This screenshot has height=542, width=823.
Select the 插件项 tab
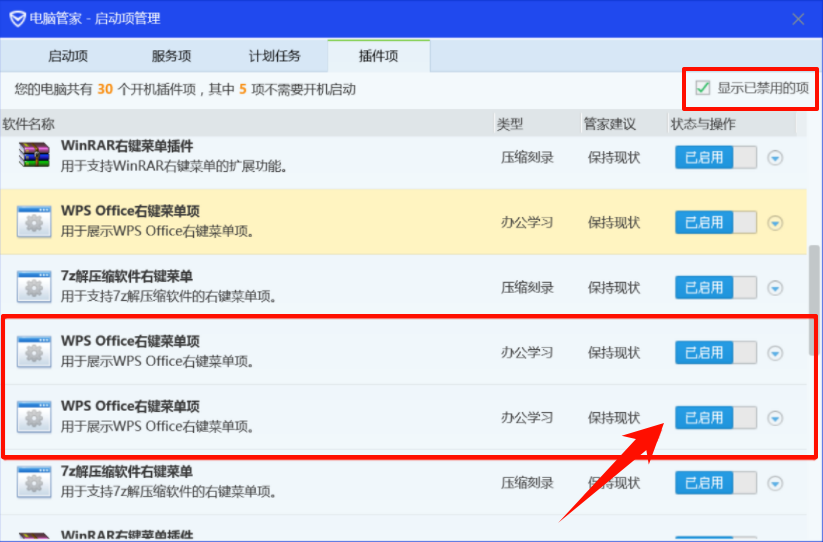pyautogui.click(x=378, y=56)
